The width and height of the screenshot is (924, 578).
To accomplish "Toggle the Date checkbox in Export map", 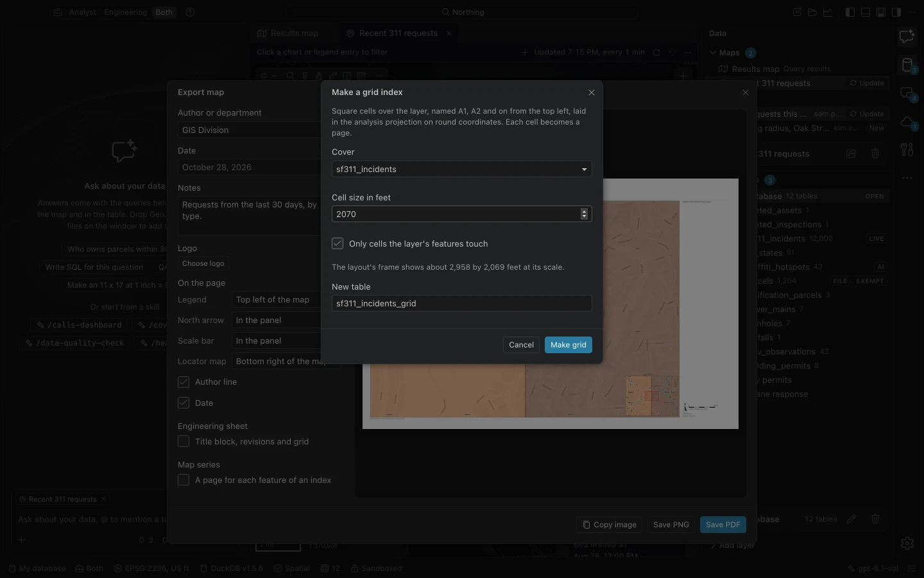I will click(x=184, y=403).
